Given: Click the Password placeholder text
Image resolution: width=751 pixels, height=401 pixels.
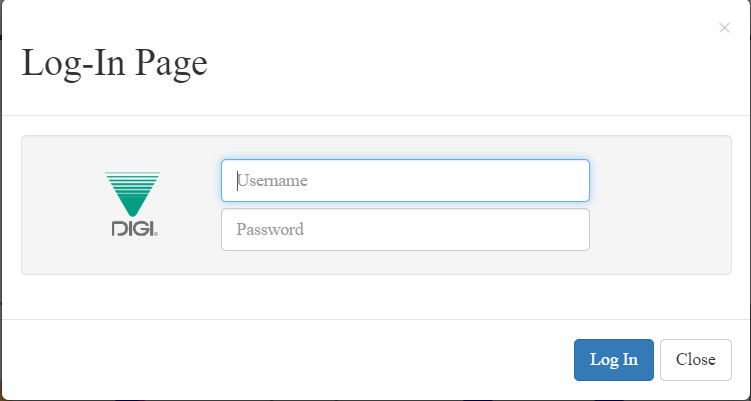Looking at the screenshot, I should (x=270, y=229).
